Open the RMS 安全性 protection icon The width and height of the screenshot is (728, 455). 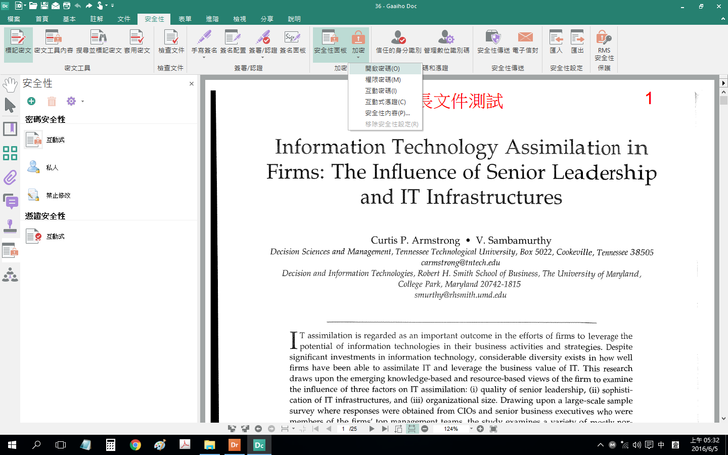(x=604, y=42)
